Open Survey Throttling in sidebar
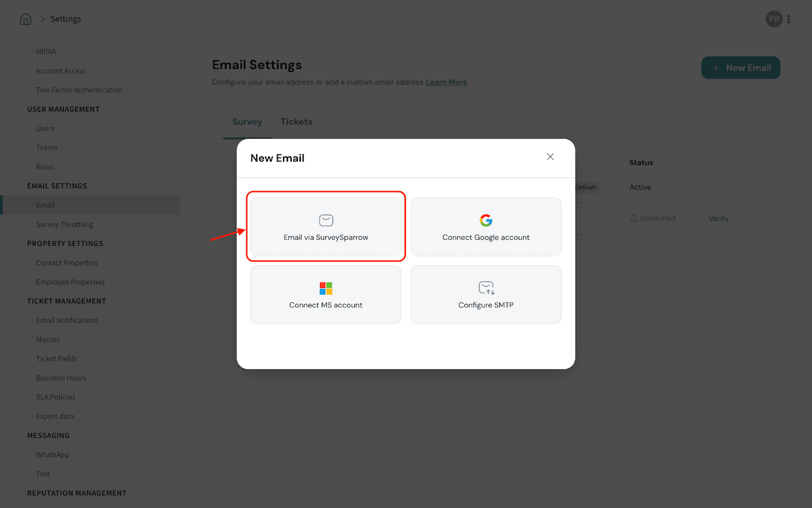 coord(64,225)
